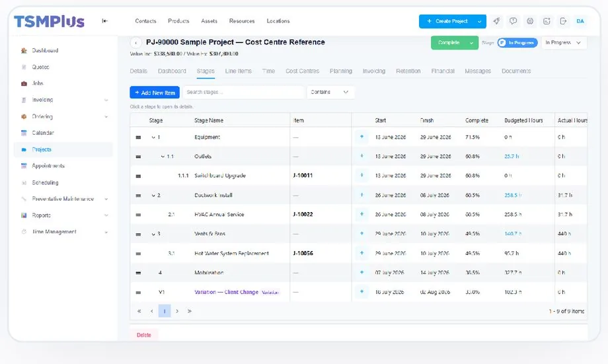
Task: Open the rocket icon in top bar
Action: tap(496, 21)
